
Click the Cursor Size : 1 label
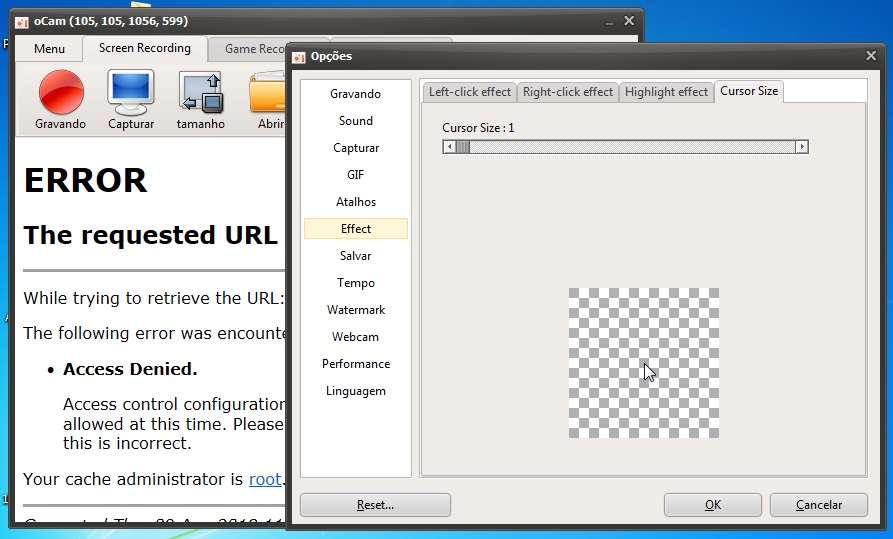click(478, 128)
